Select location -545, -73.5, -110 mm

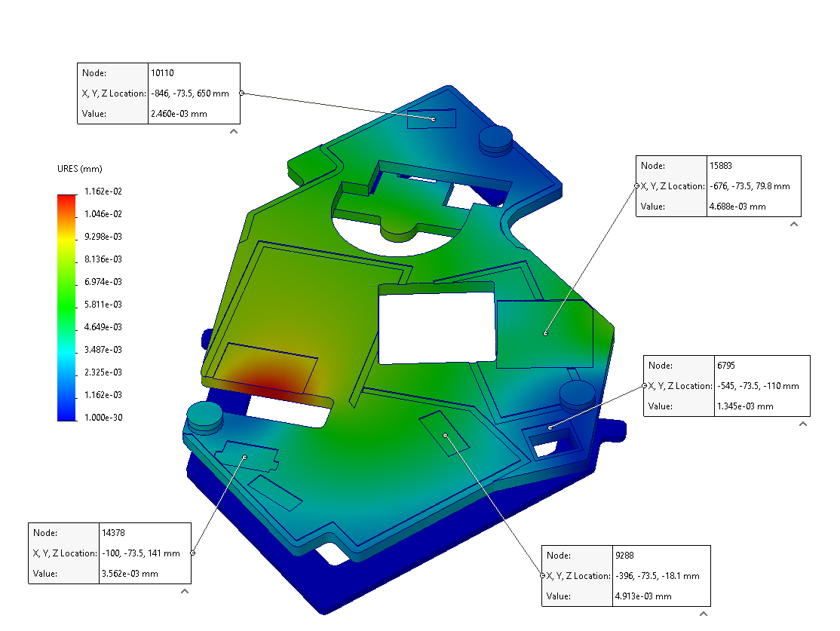tap(758, 386)
